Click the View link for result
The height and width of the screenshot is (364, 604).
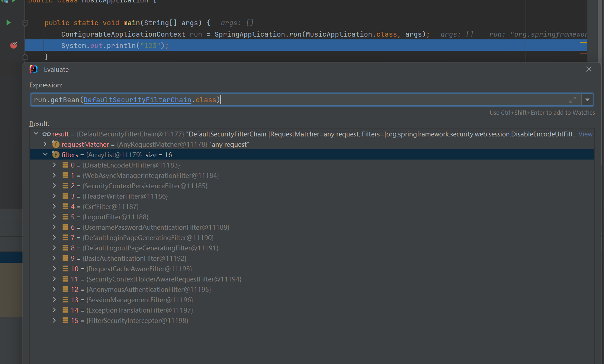[x=585, y=134]
